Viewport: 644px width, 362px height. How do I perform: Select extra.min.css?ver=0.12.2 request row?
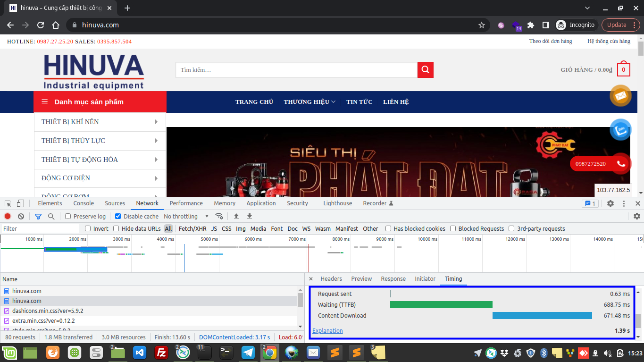[x=149, y=321]
